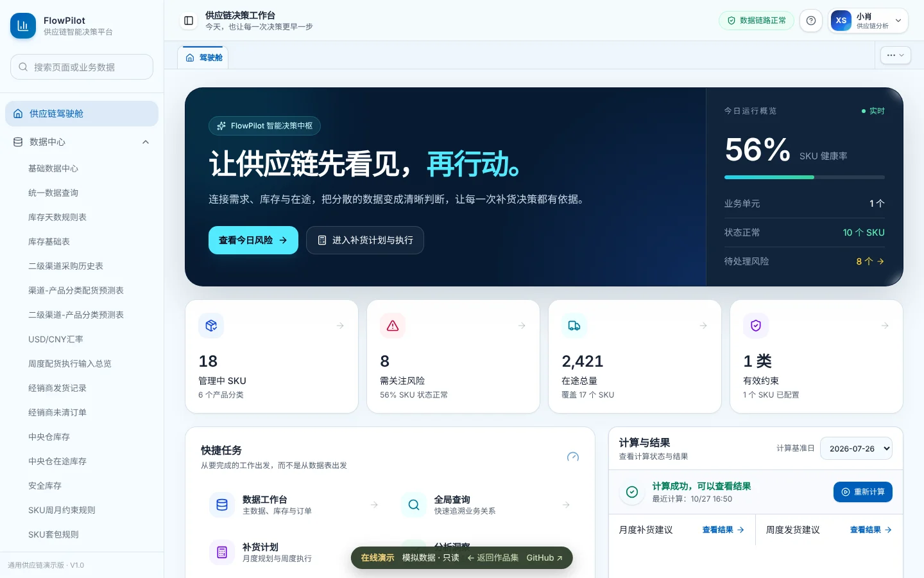The width and height of the screenshot is (924, 578).
Task: Click the truck icon on 在途总量 card
Action: click(x=574, y=326)
